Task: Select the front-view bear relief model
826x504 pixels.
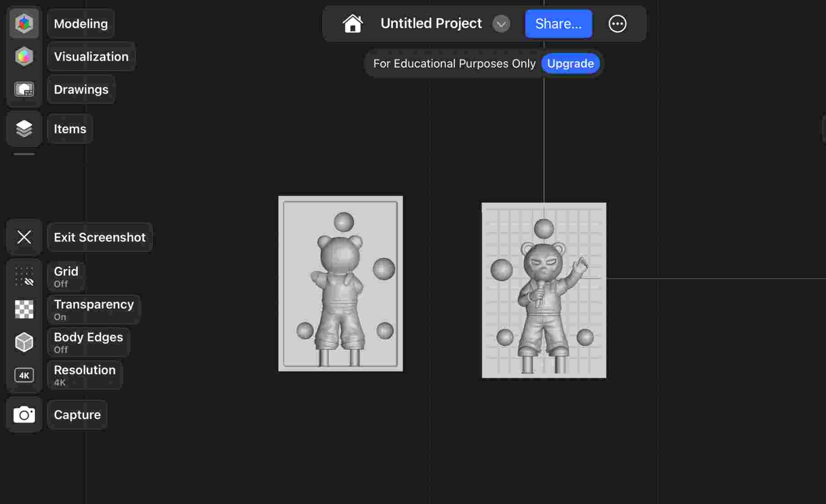Action: (544, 290)
